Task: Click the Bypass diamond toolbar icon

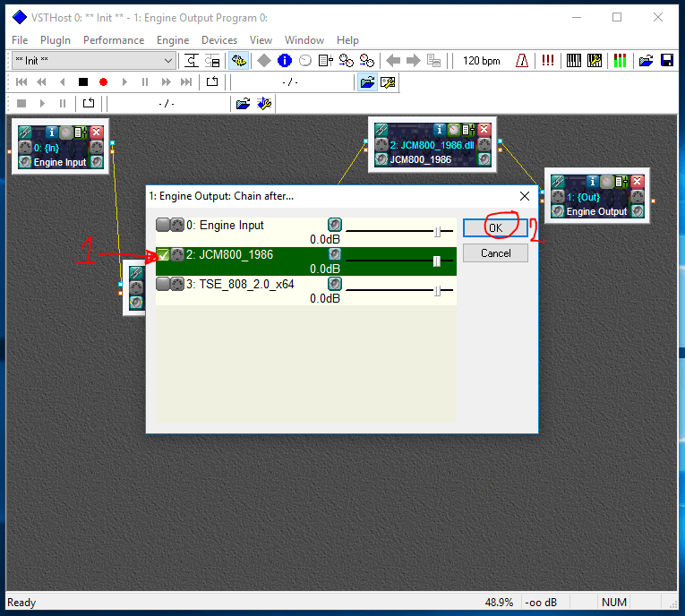Action: (x=264, y=61)
